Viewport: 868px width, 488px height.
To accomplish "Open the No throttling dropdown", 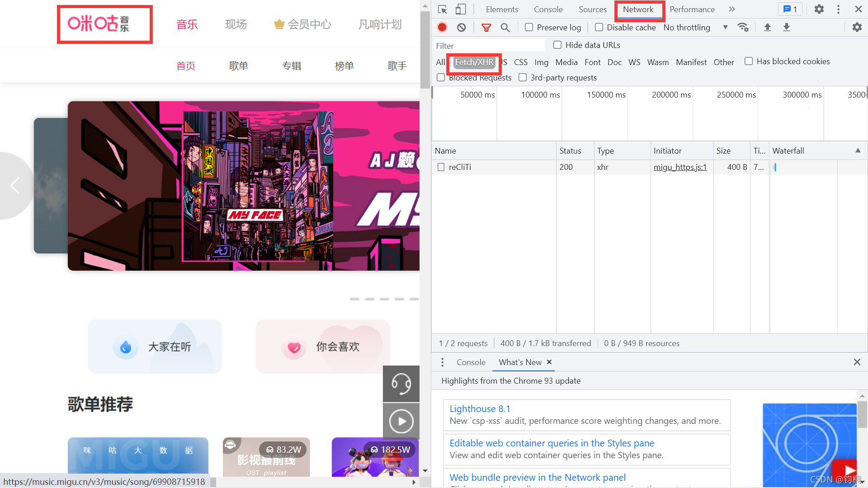I will [x=695, y=28].
